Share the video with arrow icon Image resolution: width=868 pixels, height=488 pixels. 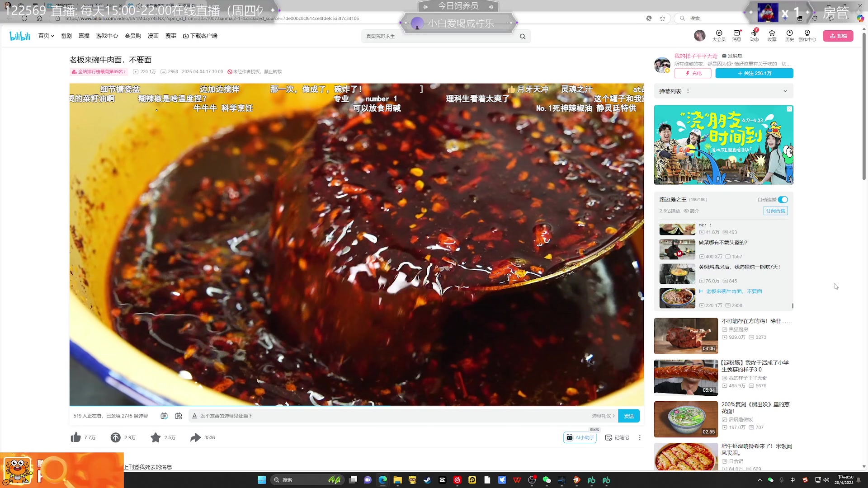pos(195,437)
